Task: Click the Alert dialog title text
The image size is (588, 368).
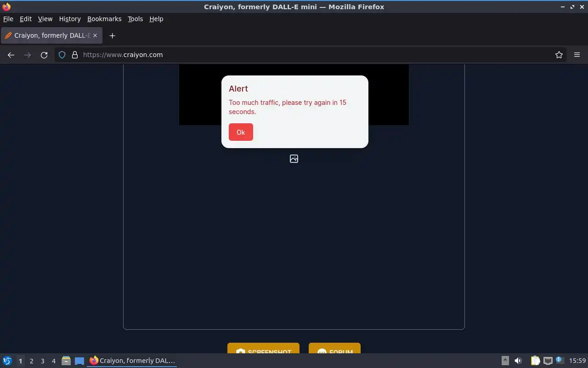Action: (x=238, y=89)
